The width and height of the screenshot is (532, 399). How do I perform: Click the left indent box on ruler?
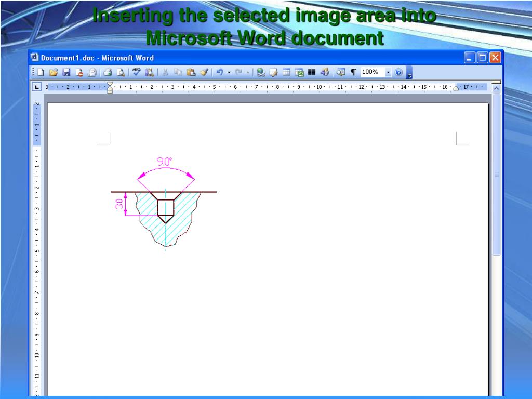pyautogui.click(x=110, y=91)
